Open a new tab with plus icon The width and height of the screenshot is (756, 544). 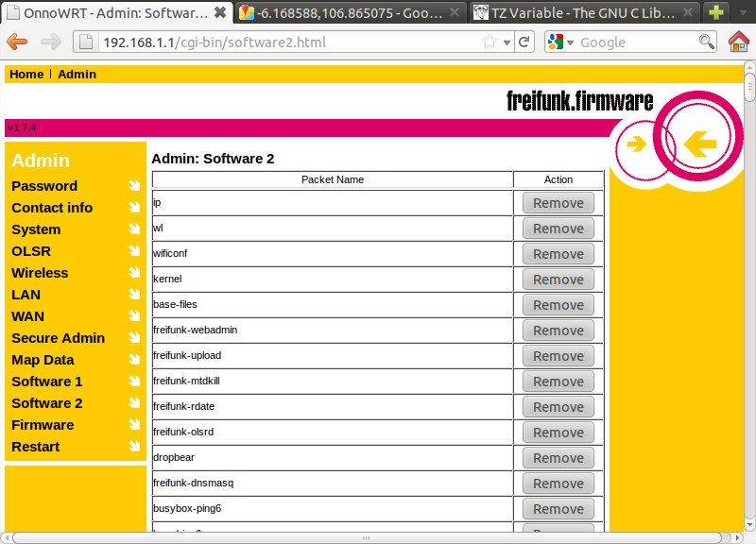click(x=716, y=12)
